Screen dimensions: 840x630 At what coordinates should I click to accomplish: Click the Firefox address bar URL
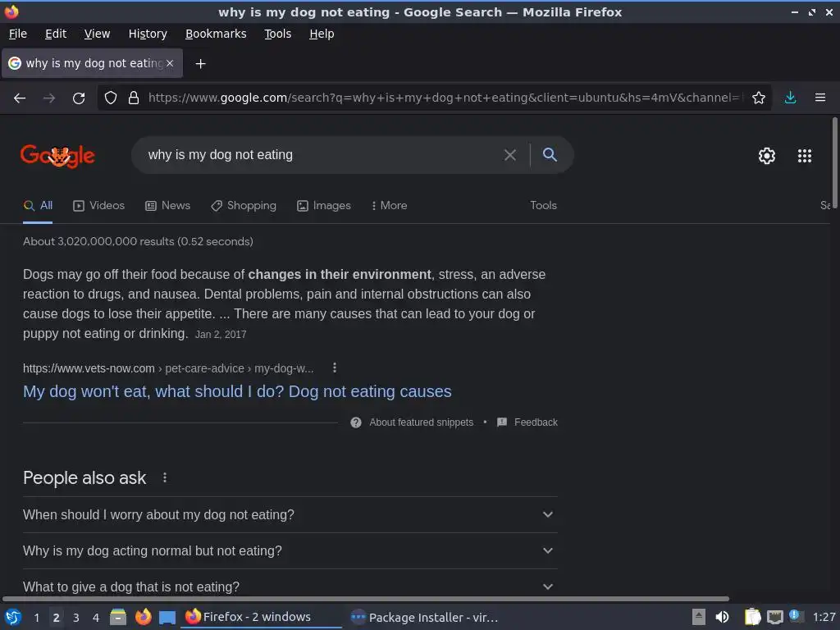445,98
